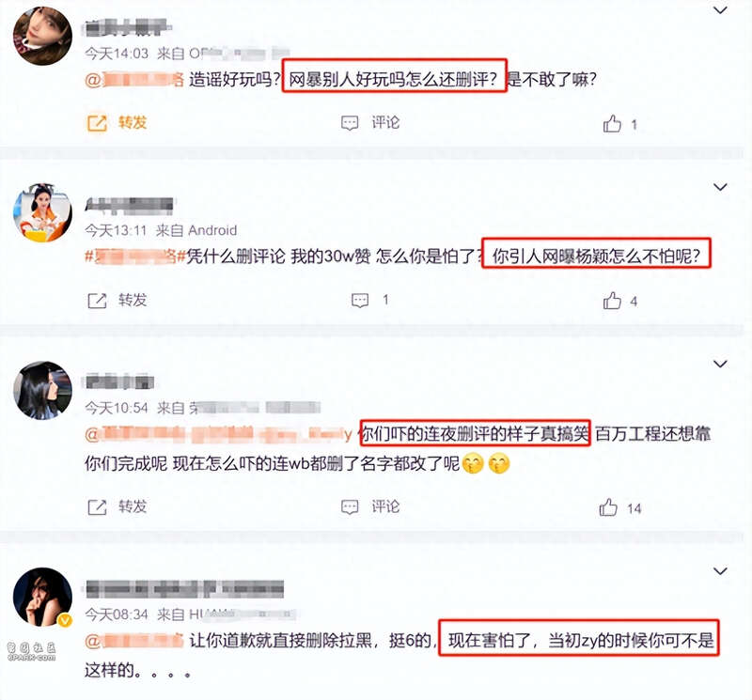
Task: Click thumbs-up on post with 14 likes
Action: (x=608, y=507)
